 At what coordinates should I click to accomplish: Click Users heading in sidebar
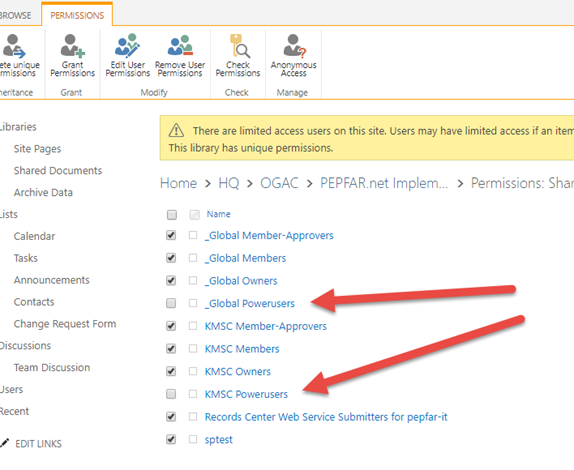click(11, 389)
